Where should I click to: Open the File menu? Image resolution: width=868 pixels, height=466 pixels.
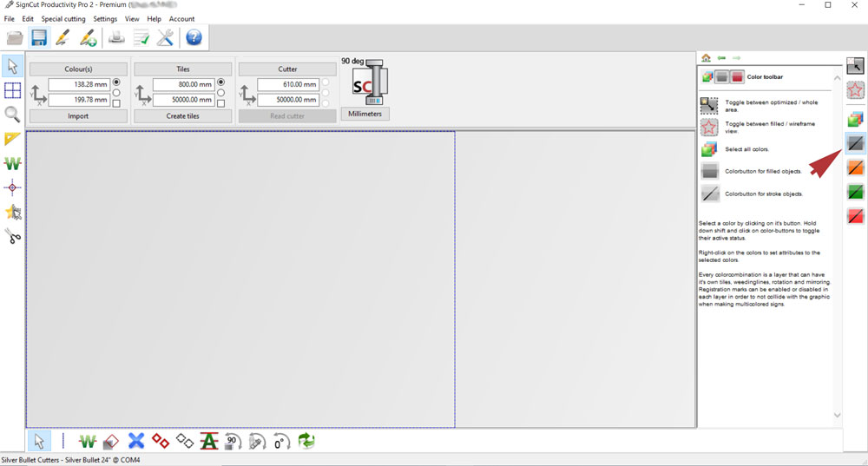click(x=10, y=19)
